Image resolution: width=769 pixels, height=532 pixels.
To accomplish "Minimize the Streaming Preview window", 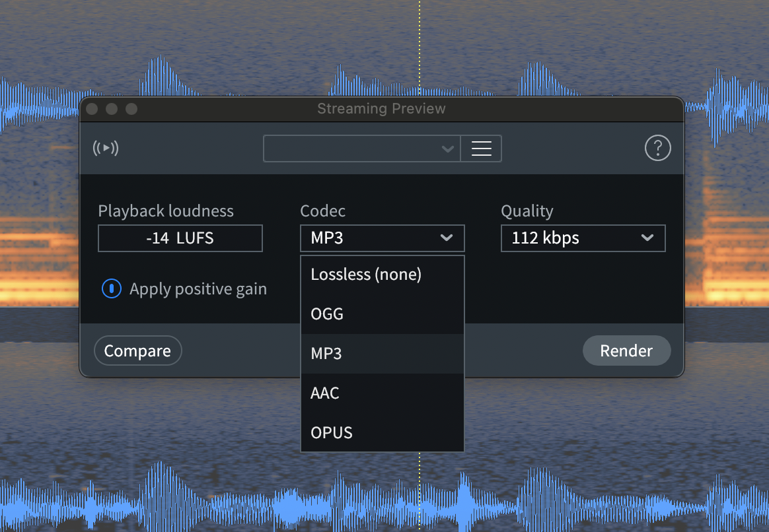I will click(112, 109).
